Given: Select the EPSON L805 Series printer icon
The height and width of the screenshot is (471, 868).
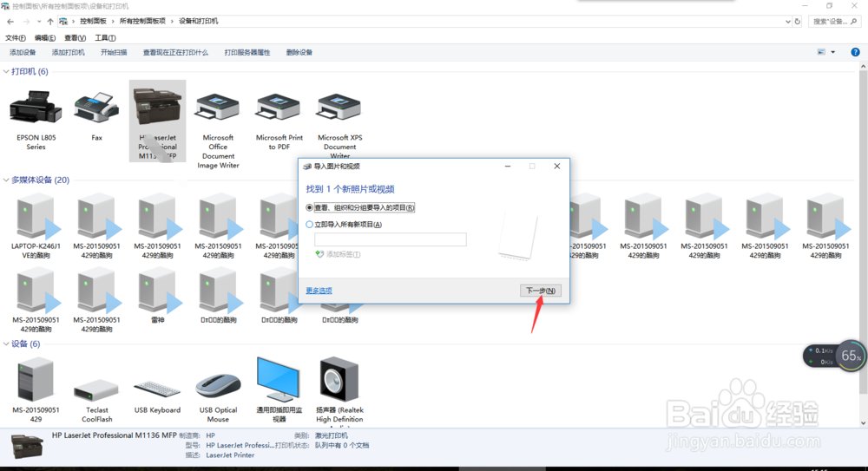Looking at the screenshot, I should 36,107.
